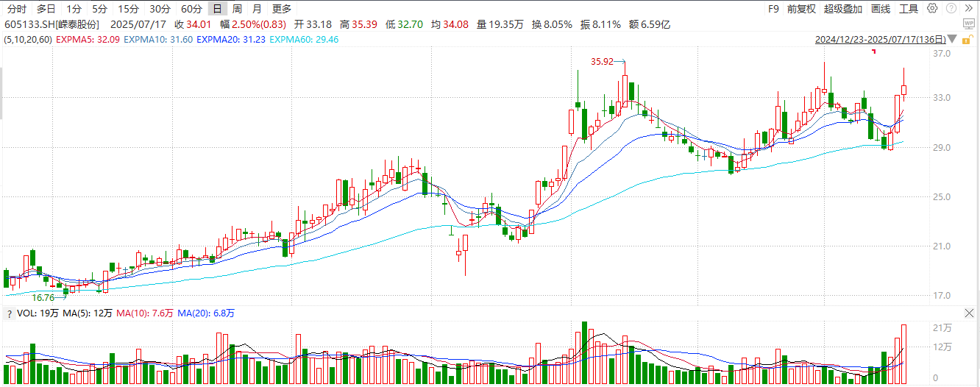The width and height of the screenshot is (980, 387).
Task: Click the small red marker at chart top right
Action: point(873,52)
